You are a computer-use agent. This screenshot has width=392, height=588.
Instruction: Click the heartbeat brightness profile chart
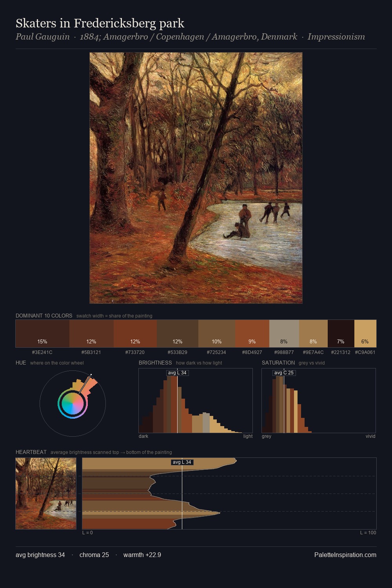tap(229, 494)
